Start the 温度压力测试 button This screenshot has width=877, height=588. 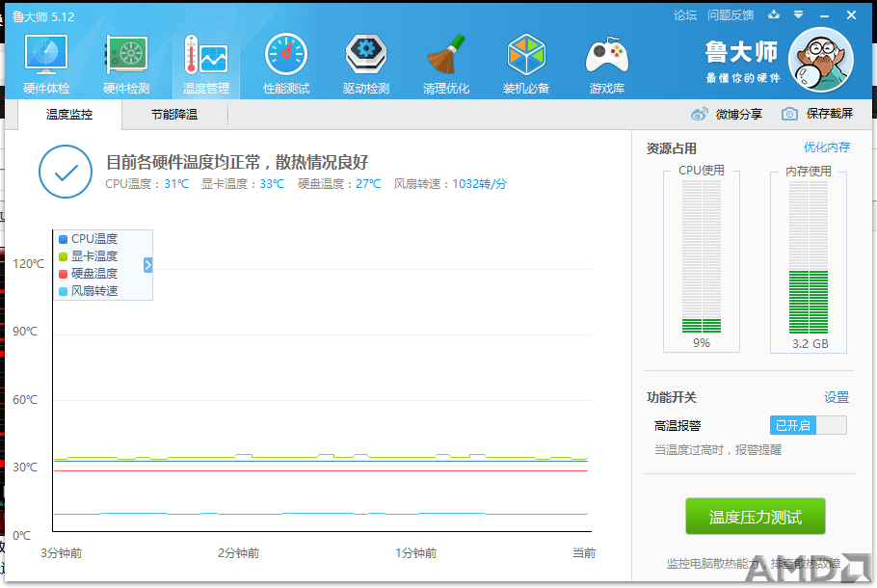756,517
